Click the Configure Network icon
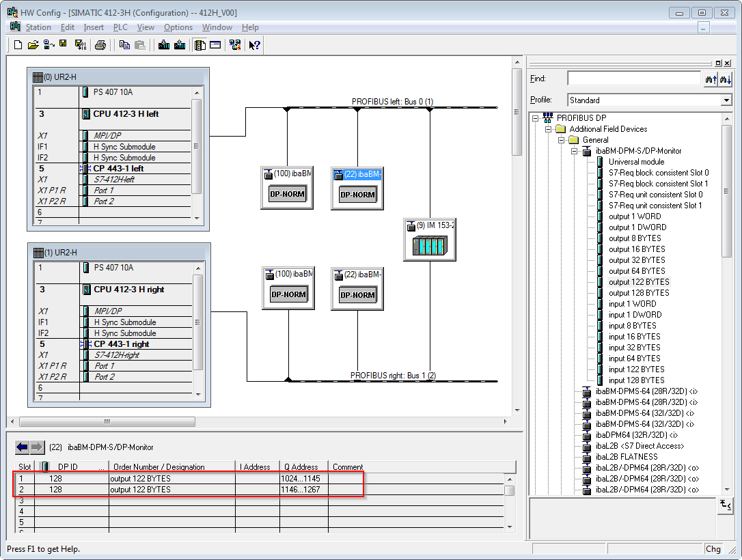Viewport: 742px width, 560px height. (x=235, y=45)
